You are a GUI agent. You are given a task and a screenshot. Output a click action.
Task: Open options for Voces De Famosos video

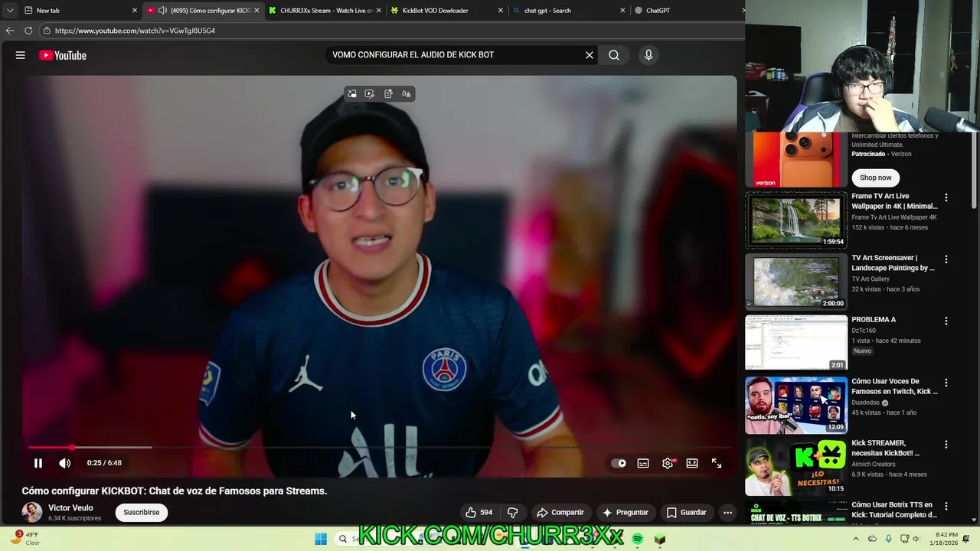[x=946, y=383]
